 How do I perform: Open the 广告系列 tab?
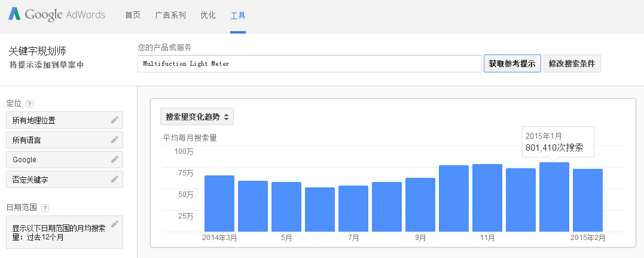tap(170, 16)
